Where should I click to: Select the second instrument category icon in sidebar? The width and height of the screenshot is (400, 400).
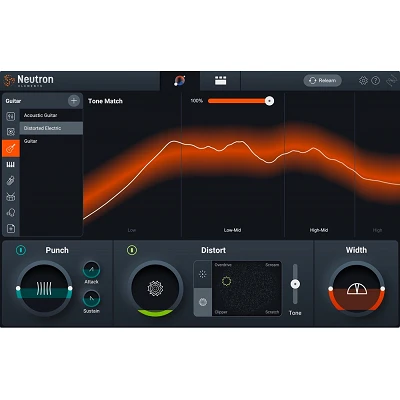tap(11, 132)
